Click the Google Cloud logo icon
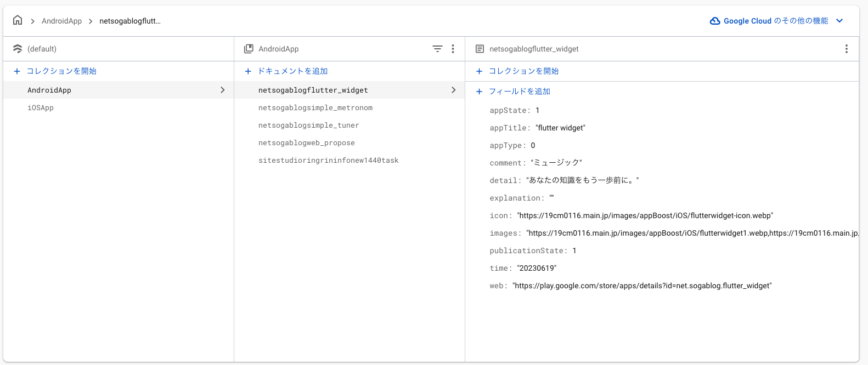Viewport: 868px width, 365px height. (x=715, y=21)
